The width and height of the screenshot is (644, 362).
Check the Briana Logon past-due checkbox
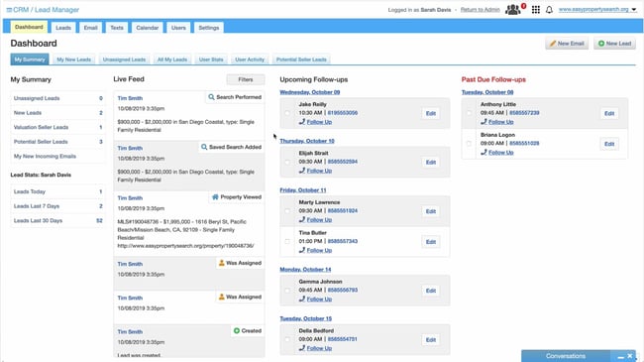click(x=469, y=143)
